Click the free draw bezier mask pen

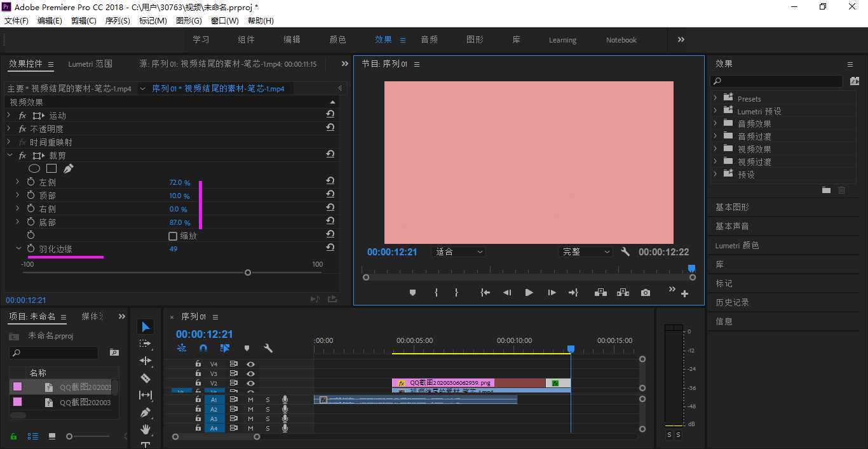point(68,168)
